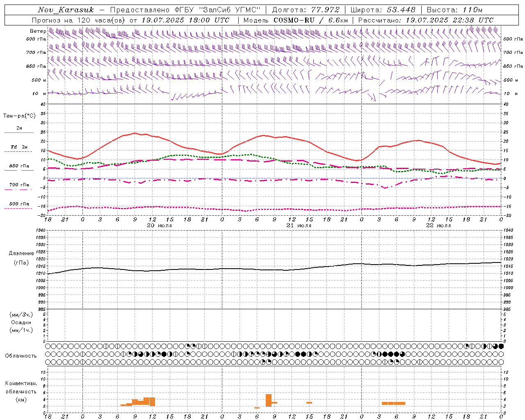Viewport: 525px width, 420px height.
Task: Click the 2м temperature legend label
Action: tap(19, 128)
